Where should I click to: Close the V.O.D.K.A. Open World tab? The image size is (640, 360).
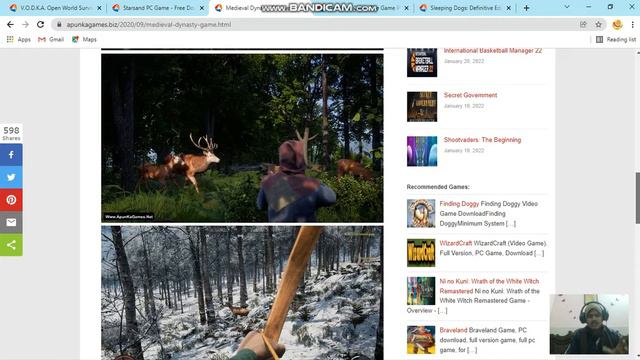pyautogui.click(x=99, y=8)
